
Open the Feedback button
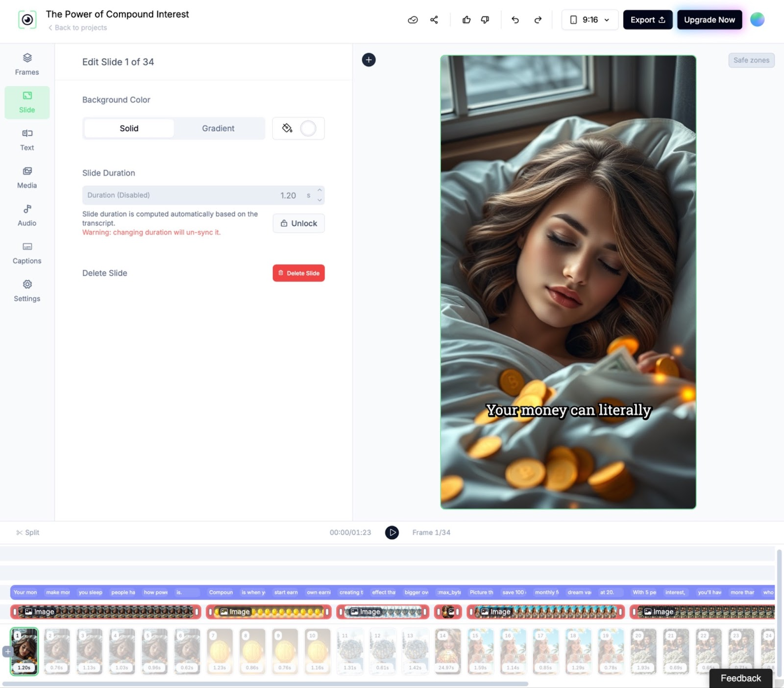pos(741,678)
